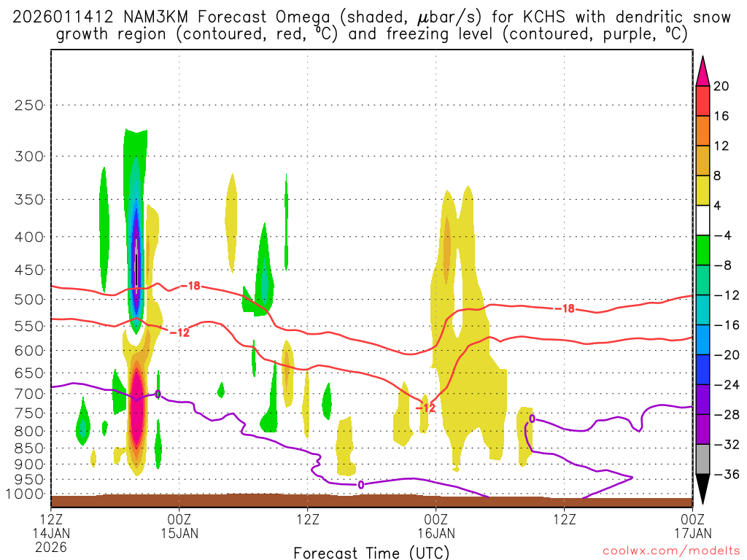Click the colorbar label 16
The height and width of the screenshot is (560, 747).
[721, 116]
